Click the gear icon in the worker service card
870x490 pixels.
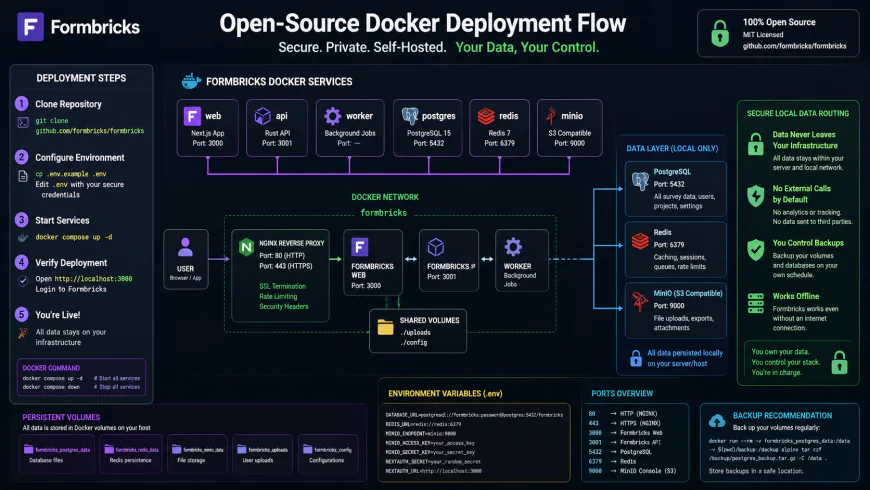point(332,116)
